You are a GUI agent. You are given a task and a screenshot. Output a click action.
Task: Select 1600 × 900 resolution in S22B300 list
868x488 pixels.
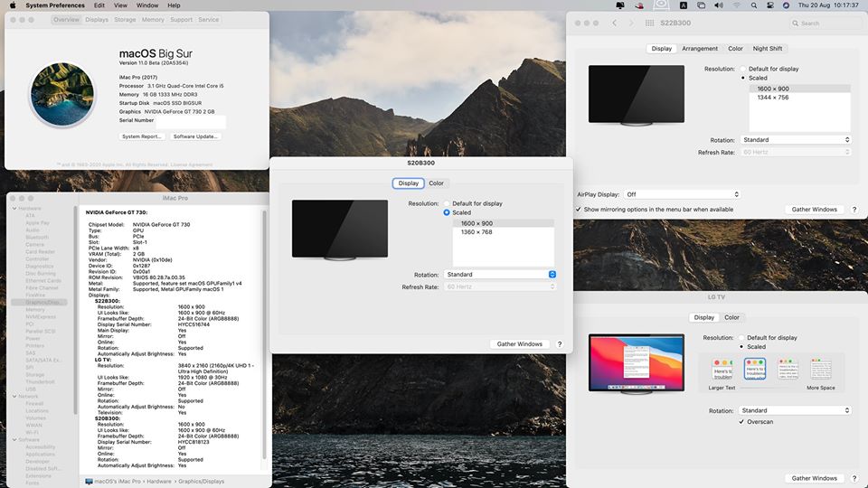coord(800,89)
